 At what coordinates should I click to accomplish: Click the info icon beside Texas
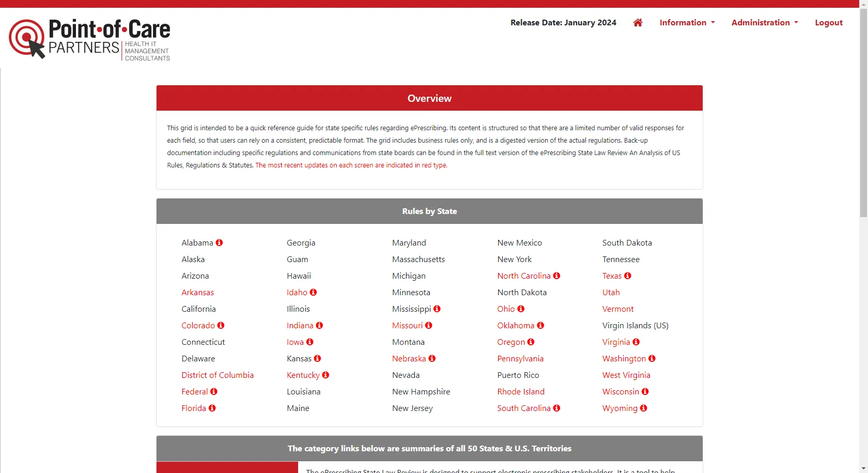(628, 276)
